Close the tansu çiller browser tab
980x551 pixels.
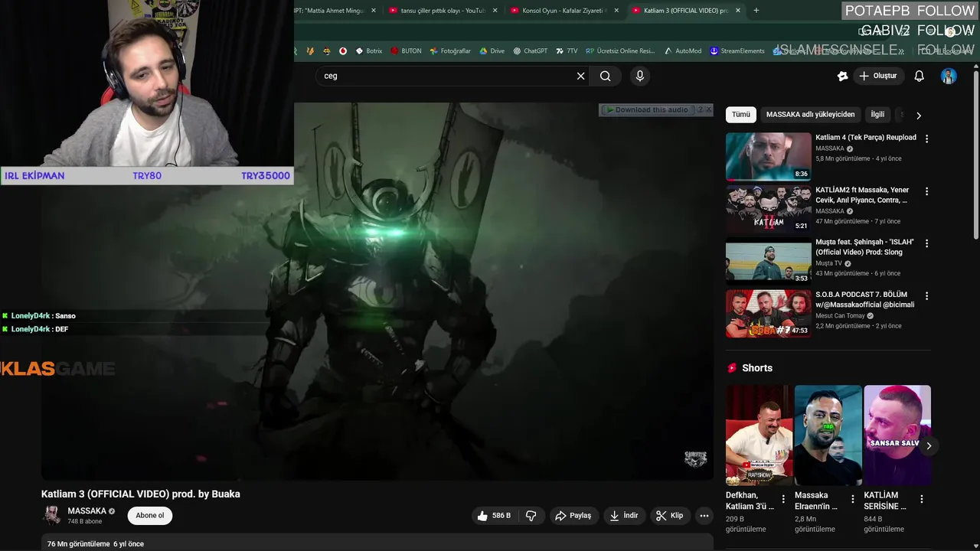495,11
